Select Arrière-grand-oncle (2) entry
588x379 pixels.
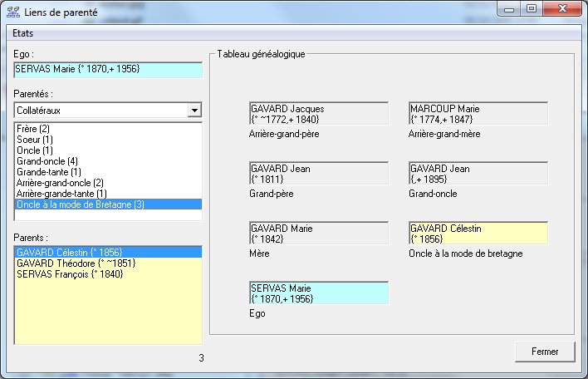click(x=60, y=183)
